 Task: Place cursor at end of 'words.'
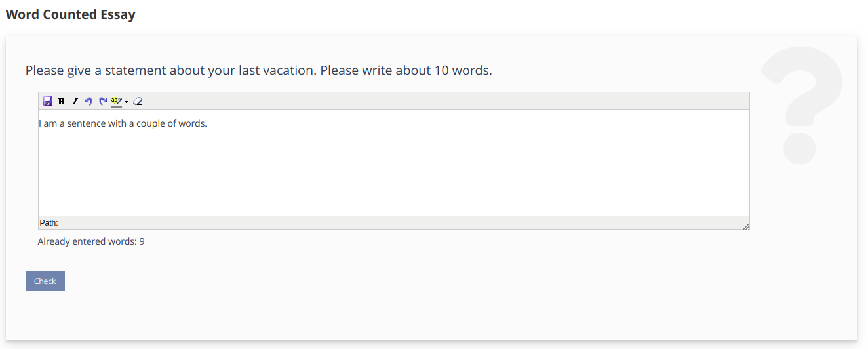point(207,123)
